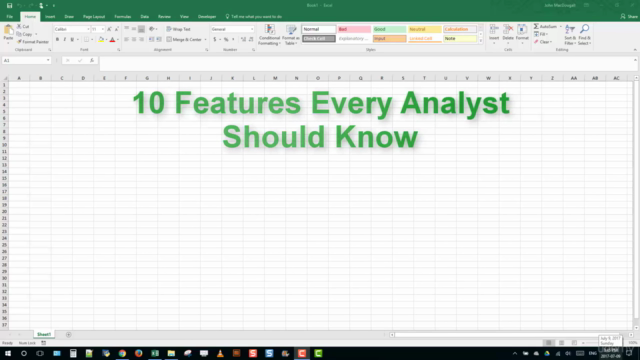
Task: Apply the Input cell style
Action: pyautogui.click(x=389, y=39)
